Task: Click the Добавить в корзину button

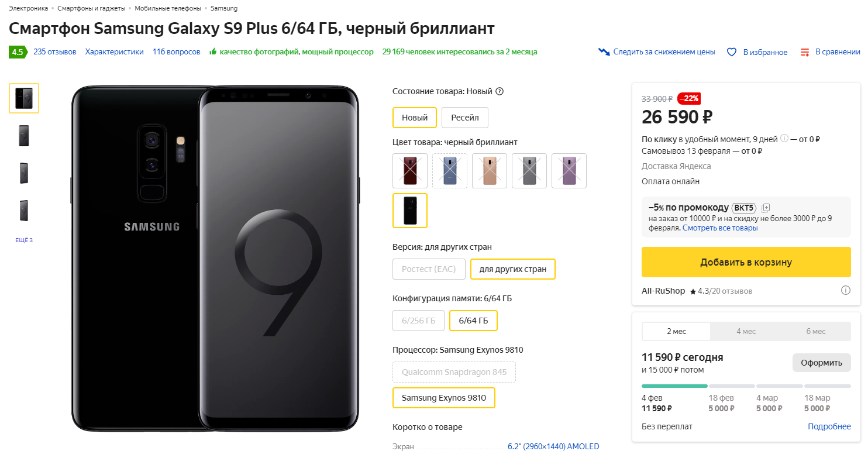Action: click(746, 262)
